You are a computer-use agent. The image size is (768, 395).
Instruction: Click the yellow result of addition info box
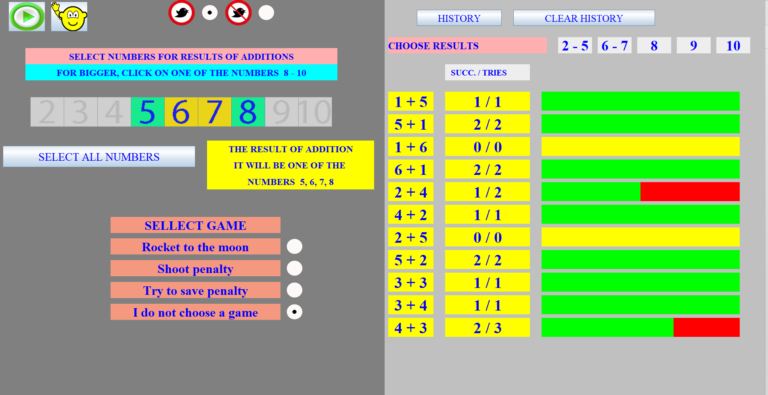point(290,165)
